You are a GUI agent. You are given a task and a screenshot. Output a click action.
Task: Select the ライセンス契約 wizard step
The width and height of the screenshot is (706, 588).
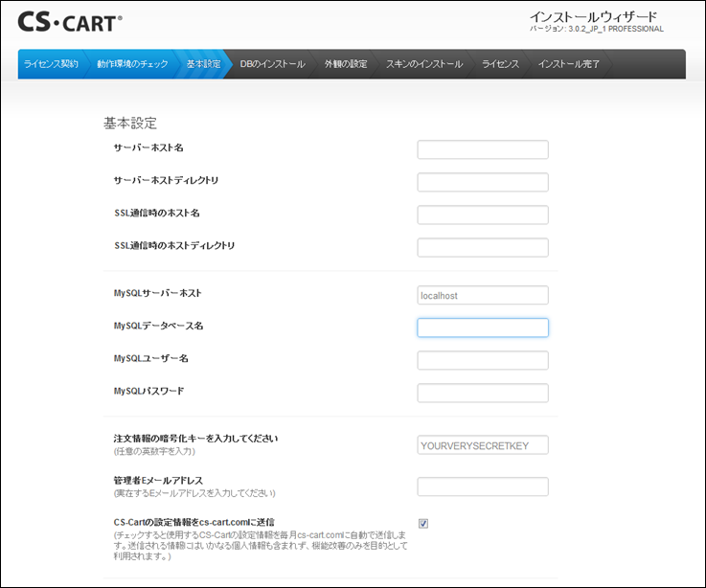pyautogui.click(x=51, y=64)
